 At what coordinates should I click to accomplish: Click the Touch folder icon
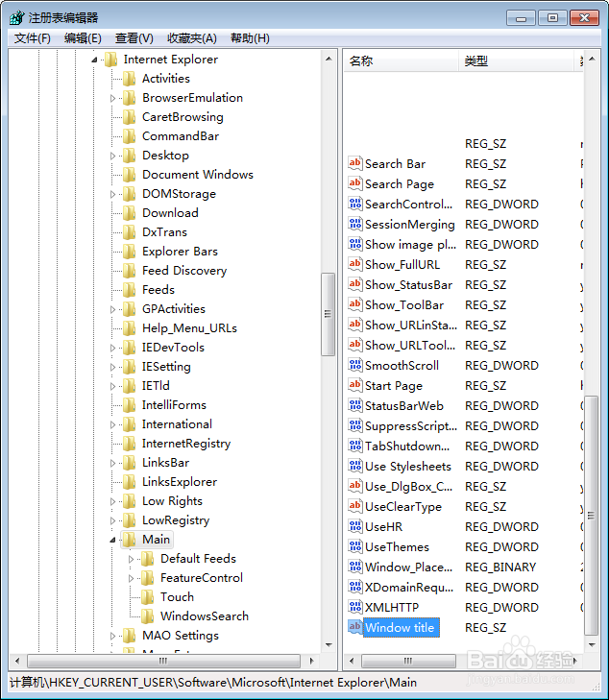pos(148,597)
